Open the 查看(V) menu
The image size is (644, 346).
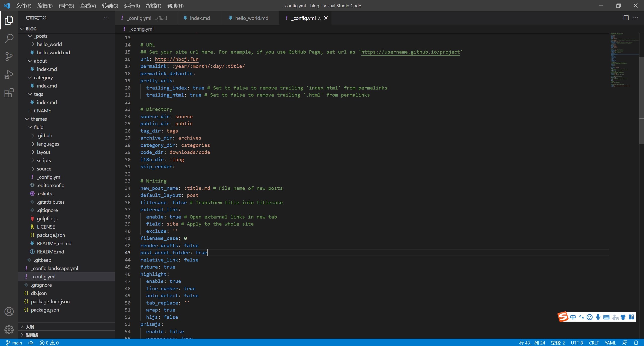pos(88,6)
